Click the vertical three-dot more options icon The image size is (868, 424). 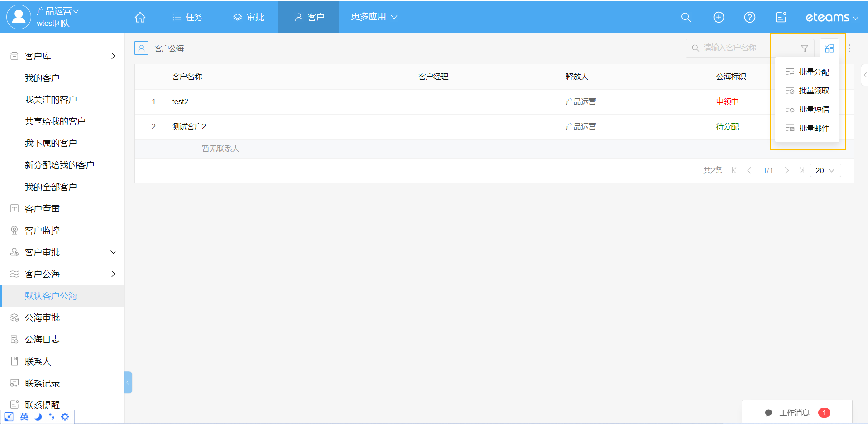tap(849, 48)
